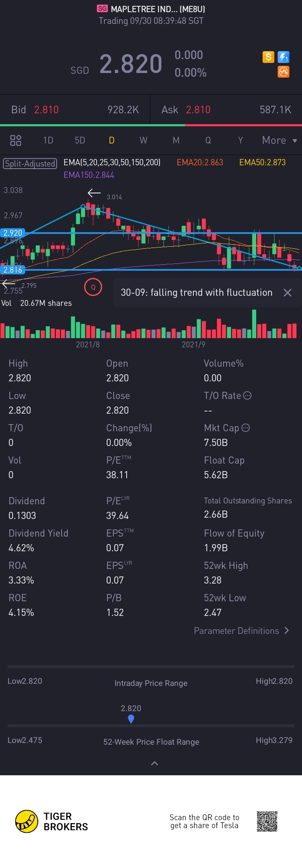Expand the More timeframes dropdown
This screenshot has height=868, width=302.
(x=279, y=140)
